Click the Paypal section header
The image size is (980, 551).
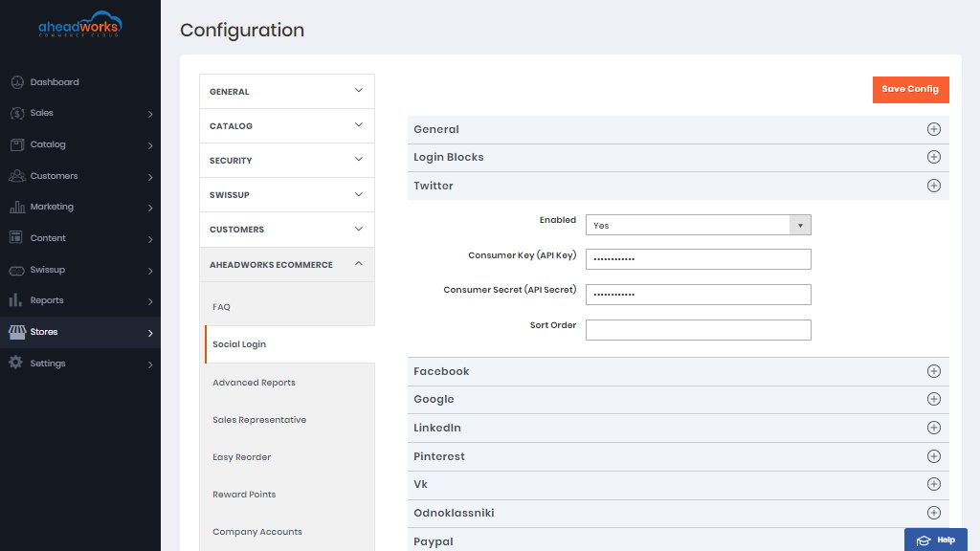[679, 541]
